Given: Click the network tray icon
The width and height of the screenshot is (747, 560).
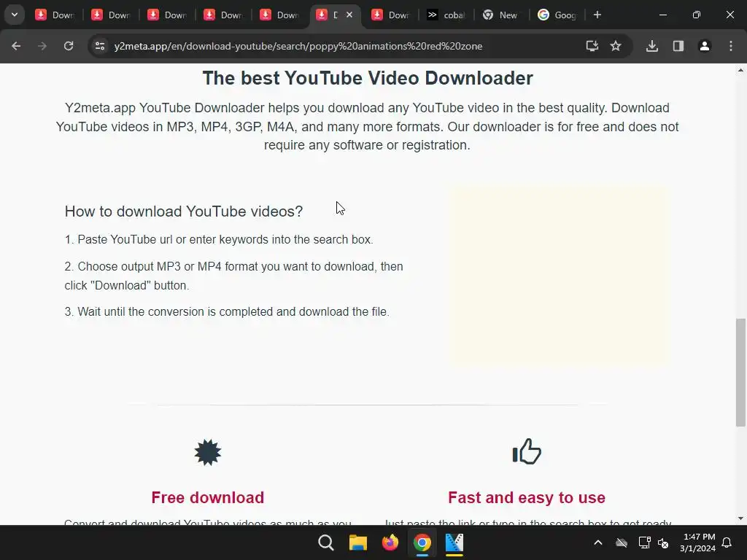Looking at the screenshot, I should click(x=644, y=542).
